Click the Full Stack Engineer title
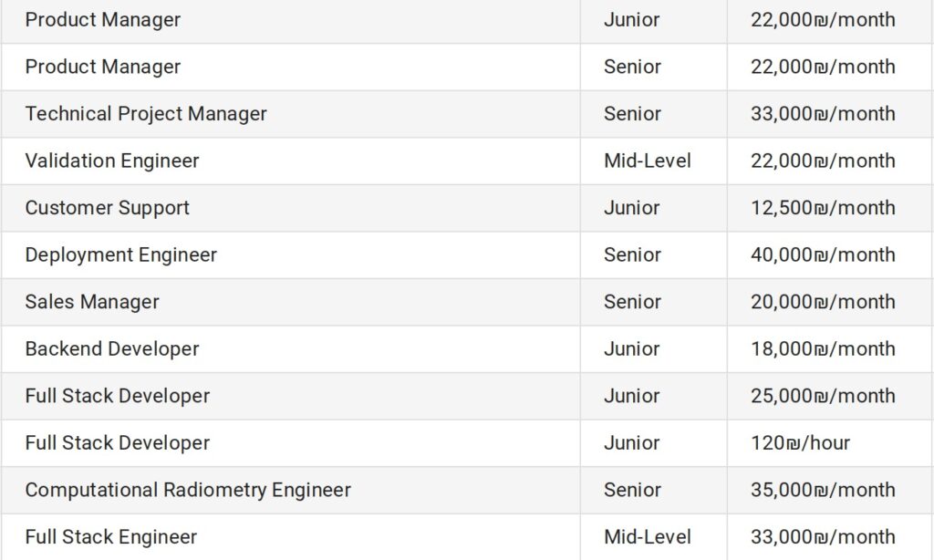The image size is (934, 560). coord(110,537)
